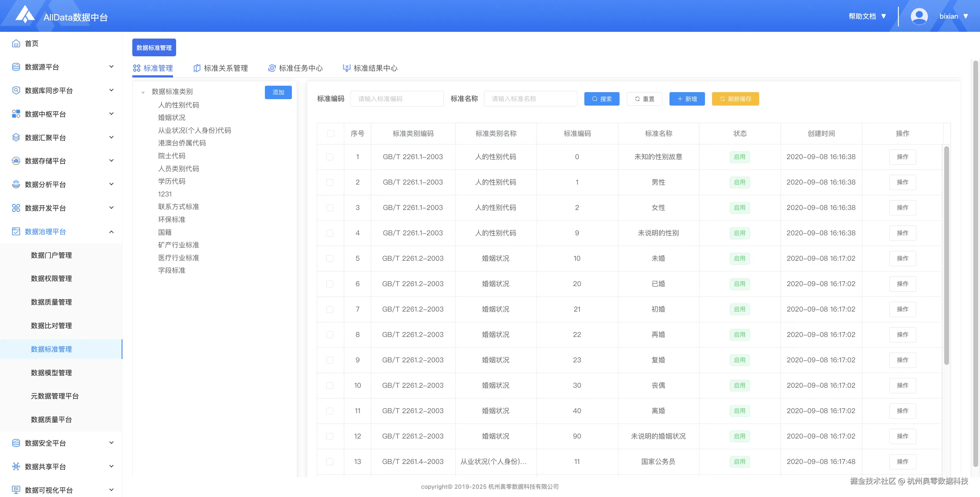Check the checkbox for row 5 未婚
This screenshot has height=497, width=980.
click(x=330, y=259)
